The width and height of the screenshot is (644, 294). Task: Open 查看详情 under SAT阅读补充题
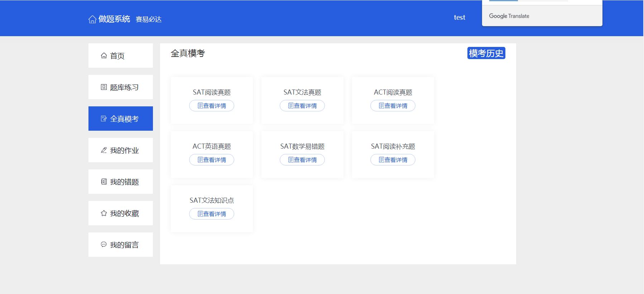(393, 160)
